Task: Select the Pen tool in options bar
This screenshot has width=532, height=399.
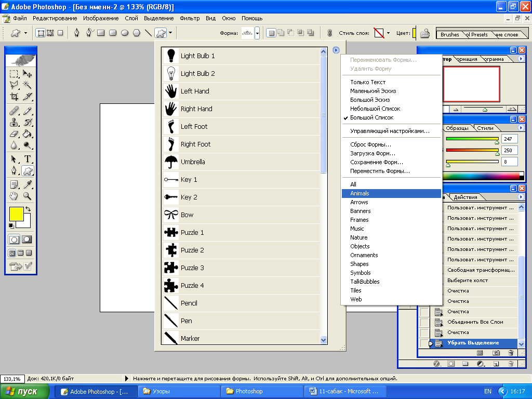Action: click(77, 33)
